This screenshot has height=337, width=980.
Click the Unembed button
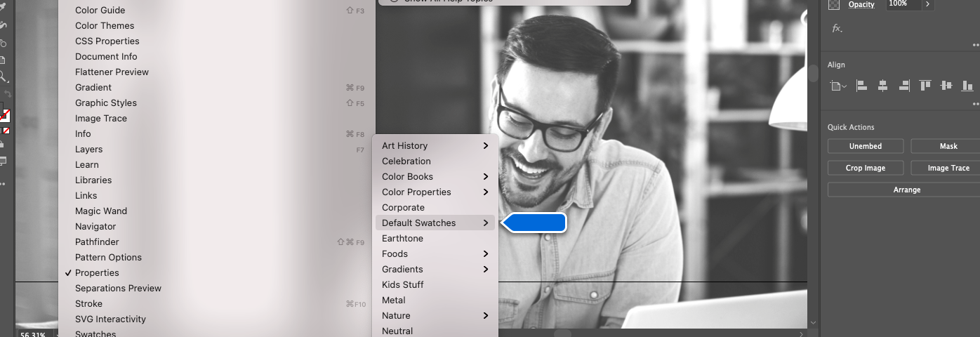tap(865, 146)
